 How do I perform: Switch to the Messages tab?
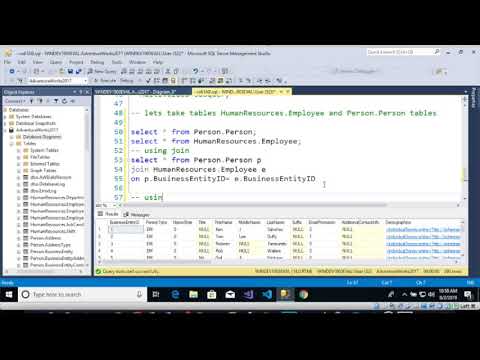pyautogui.click(x=136, y=215)
